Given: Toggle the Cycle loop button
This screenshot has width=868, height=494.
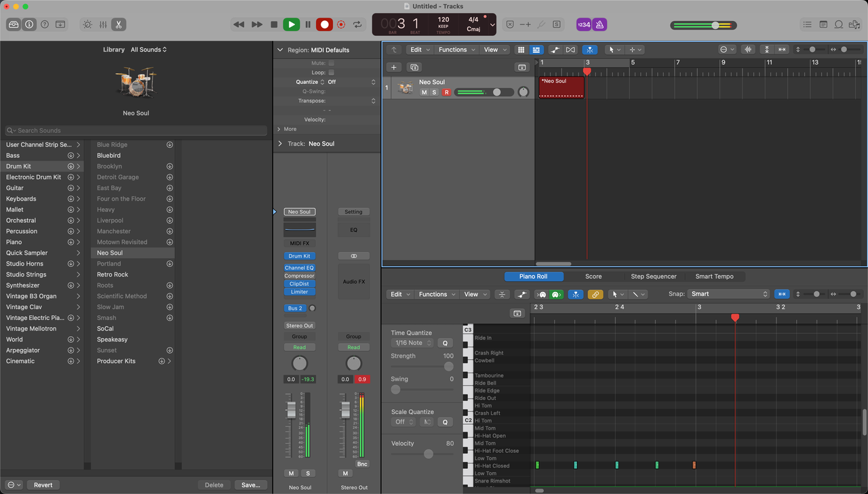Looking at the screenshot, I should coord(357,24).
